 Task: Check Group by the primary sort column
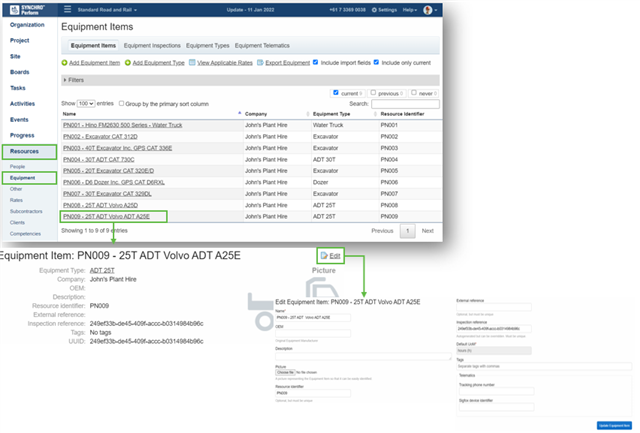click(121, 104)
